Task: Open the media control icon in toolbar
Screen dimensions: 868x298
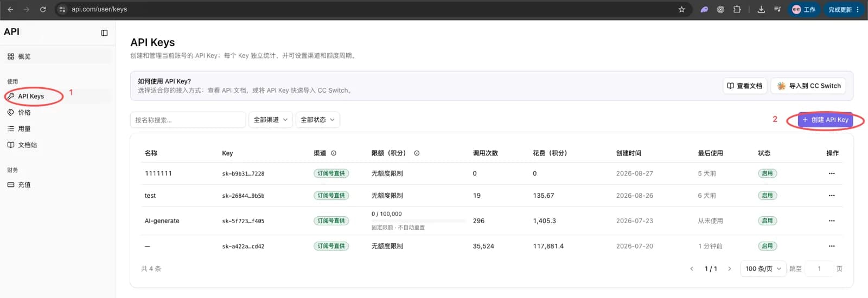Action: [777, 9]
